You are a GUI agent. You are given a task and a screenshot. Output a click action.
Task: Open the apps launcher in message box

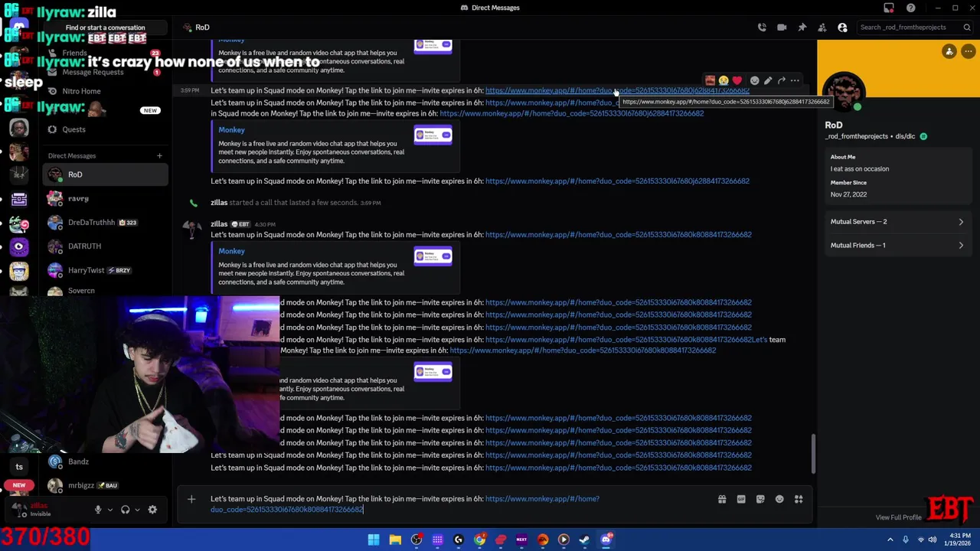pyautogui.click(x=799, y=500)
